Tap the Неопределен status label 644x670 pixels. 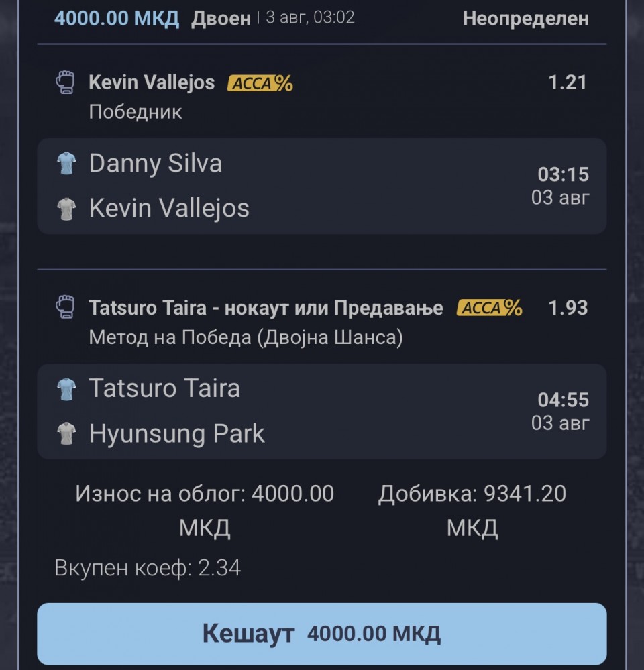526,19
